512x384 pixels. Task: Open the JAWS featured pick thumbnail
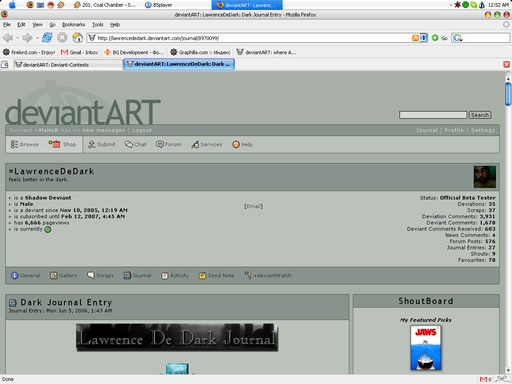coord(426,348)
